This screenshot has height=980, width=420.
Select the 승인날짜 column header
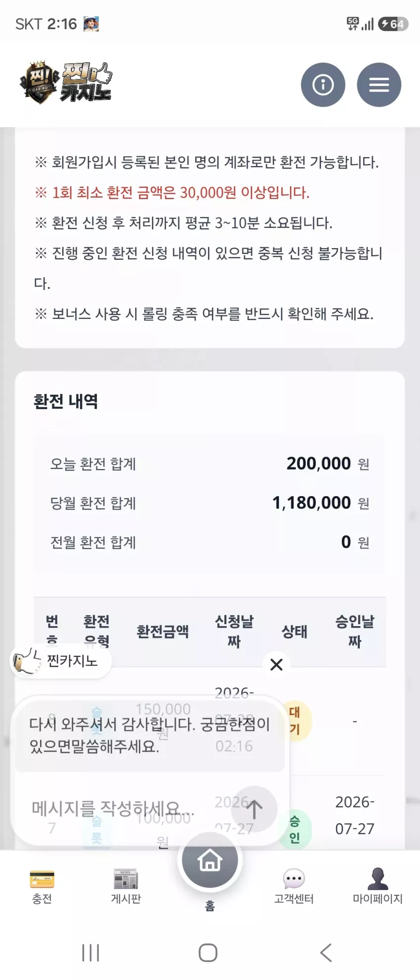355,631
